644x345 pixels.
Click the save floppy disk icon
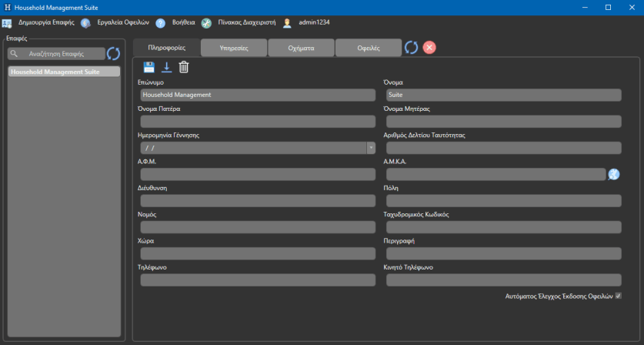click(148, 67)
